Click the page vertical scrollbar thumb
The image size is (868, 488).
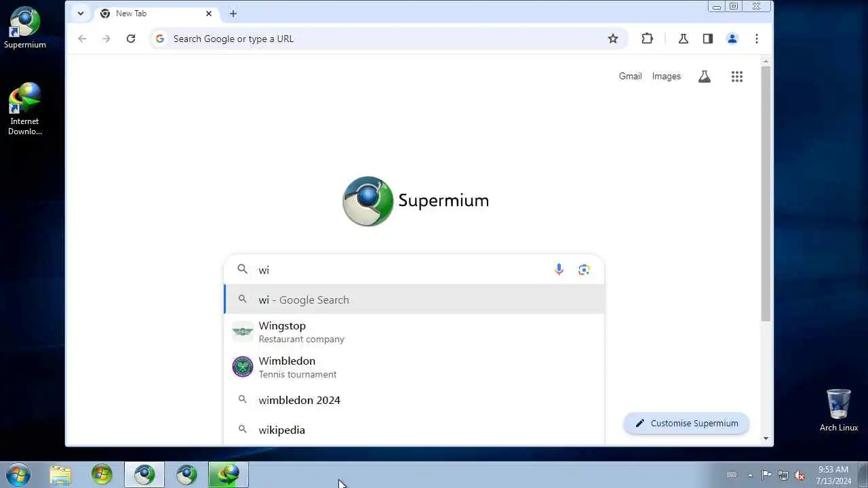pyautogui.click(x=766, y=194)
